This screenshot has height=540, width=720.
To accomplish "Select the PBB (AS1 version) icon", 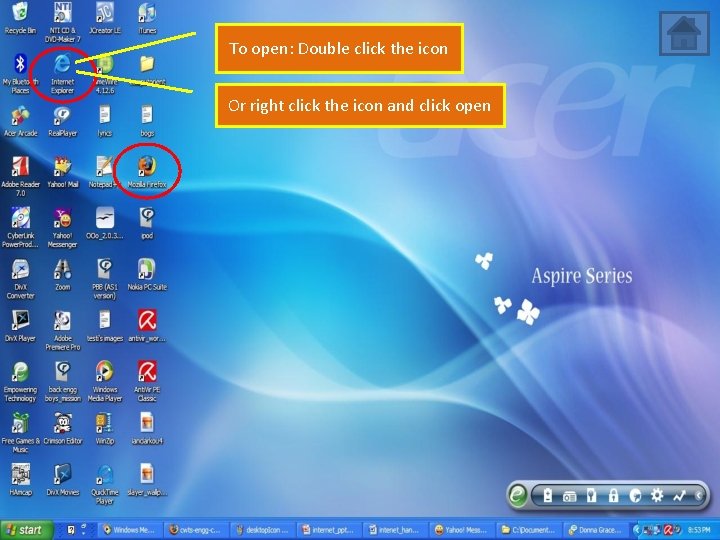I will click(105, 279).
